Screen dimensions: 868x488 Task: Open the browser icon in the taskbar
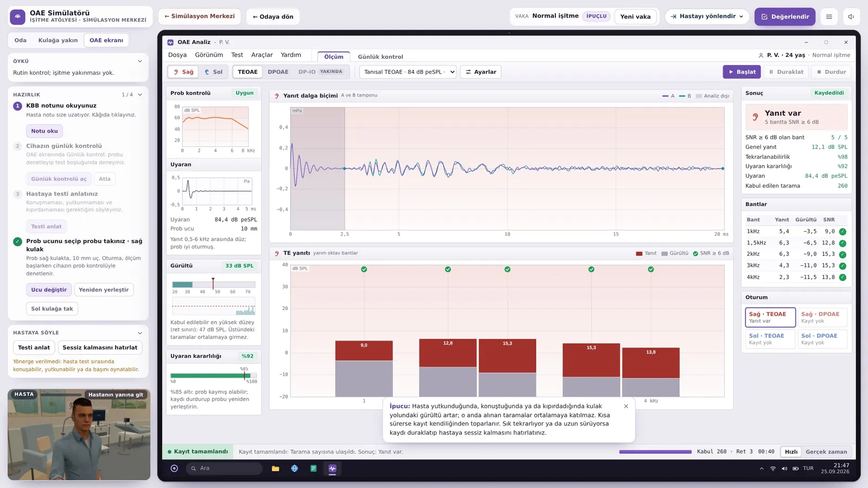click(x=295, y=468)
